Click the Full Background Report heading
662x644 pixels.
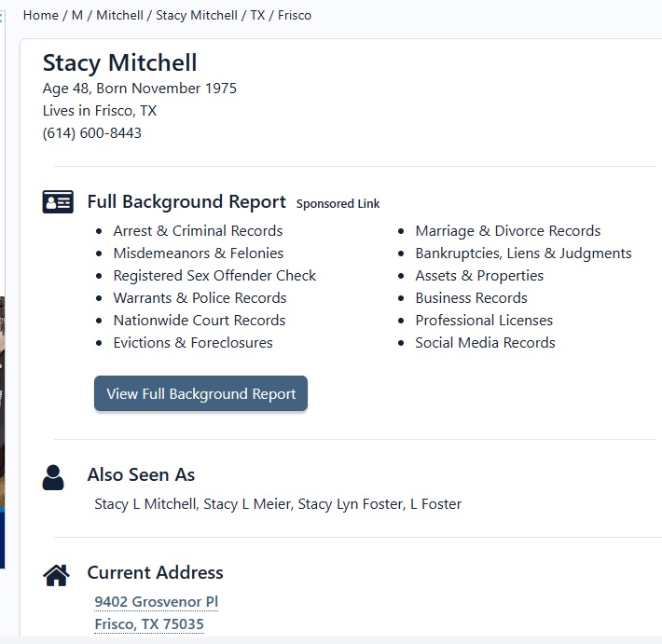click(x=186, y=201)
